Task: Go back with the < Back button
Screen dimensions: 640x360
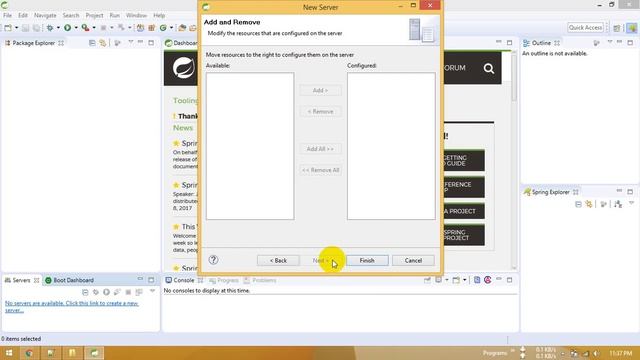Action: 278,260
